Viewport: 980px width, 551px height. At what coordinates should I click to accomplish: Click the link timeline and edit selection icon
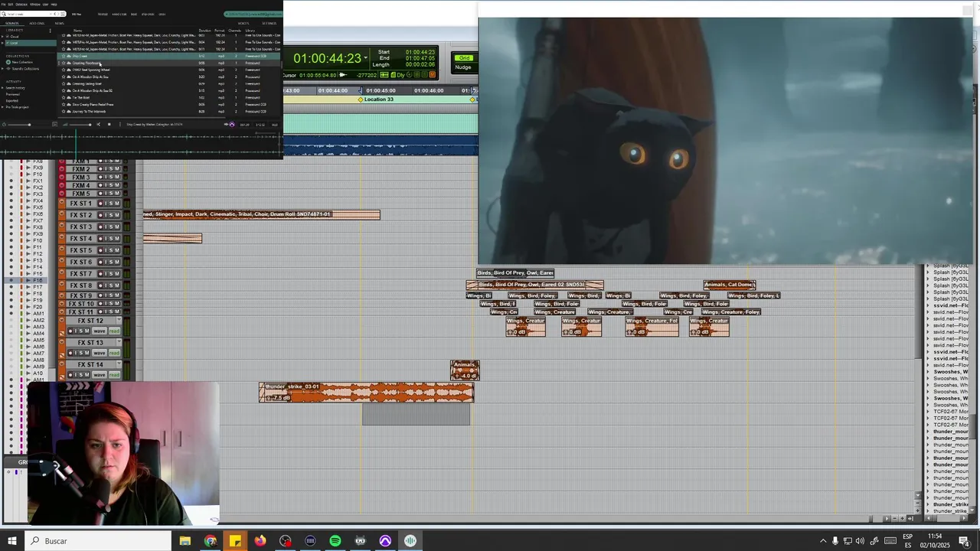pyautogui.click(x=384, y=75)
